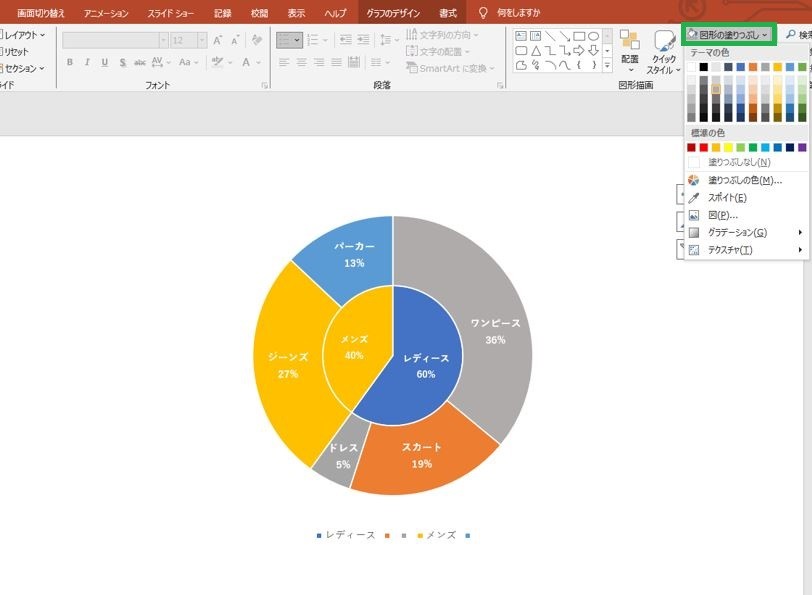Open クイックスタイル quick styles
This screenshot has height=595, width=812.
tap(663, 52)
